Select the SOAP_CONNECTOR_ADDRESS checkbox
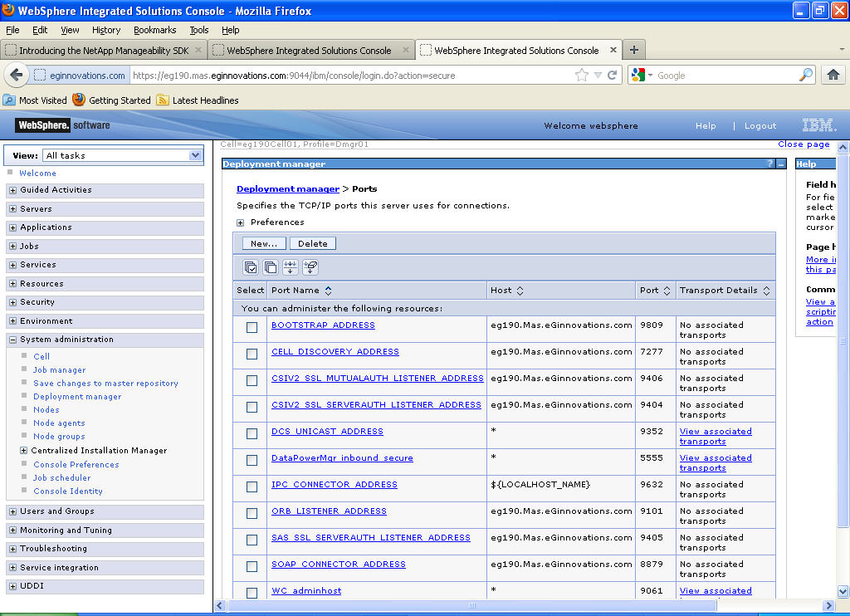 252,567
